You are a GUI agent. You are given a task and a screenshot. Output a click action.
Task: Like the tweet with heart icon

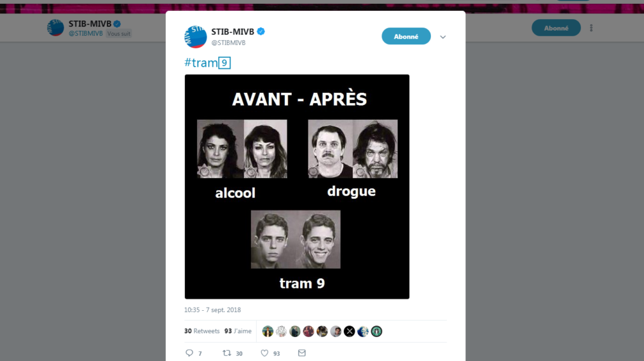264,353
